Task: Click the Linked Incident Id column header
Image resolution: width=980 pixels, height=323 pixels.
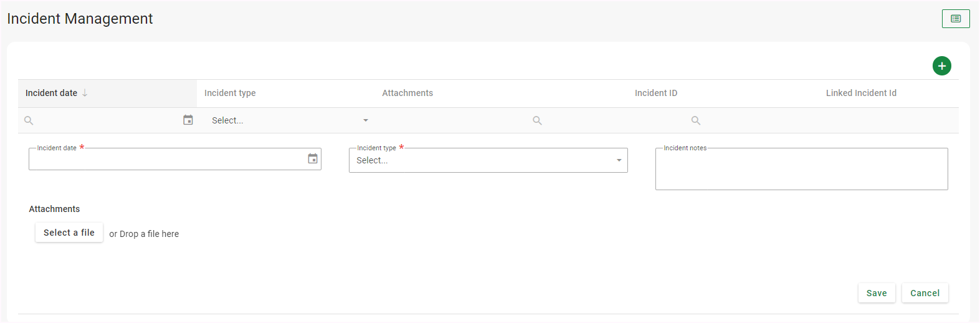Action: [x=861, y=93]
